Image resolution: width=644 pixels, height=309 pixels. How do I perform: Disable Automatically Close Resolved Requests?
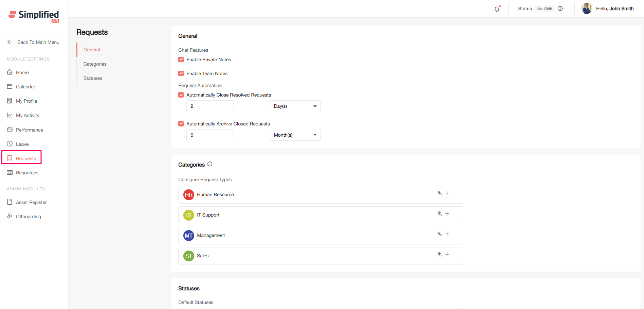(x=181, y=95)
